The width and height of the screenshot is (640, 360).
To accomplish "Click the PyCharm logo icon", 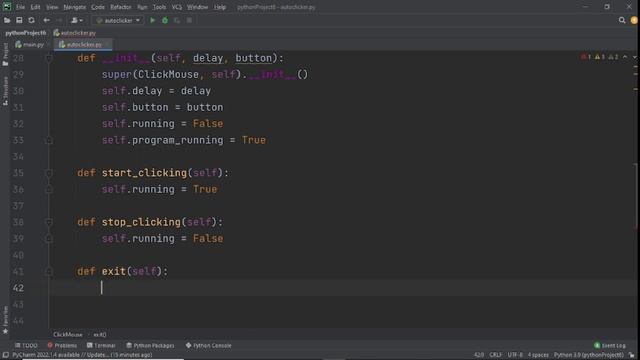I will [x=7, y=7].
